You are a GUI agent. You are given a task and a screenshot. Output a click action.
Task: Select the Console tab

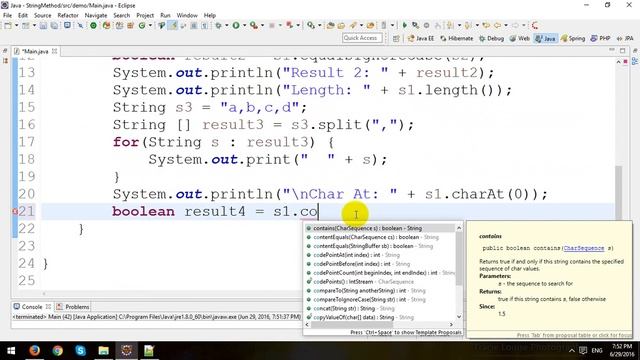[31, 307]
